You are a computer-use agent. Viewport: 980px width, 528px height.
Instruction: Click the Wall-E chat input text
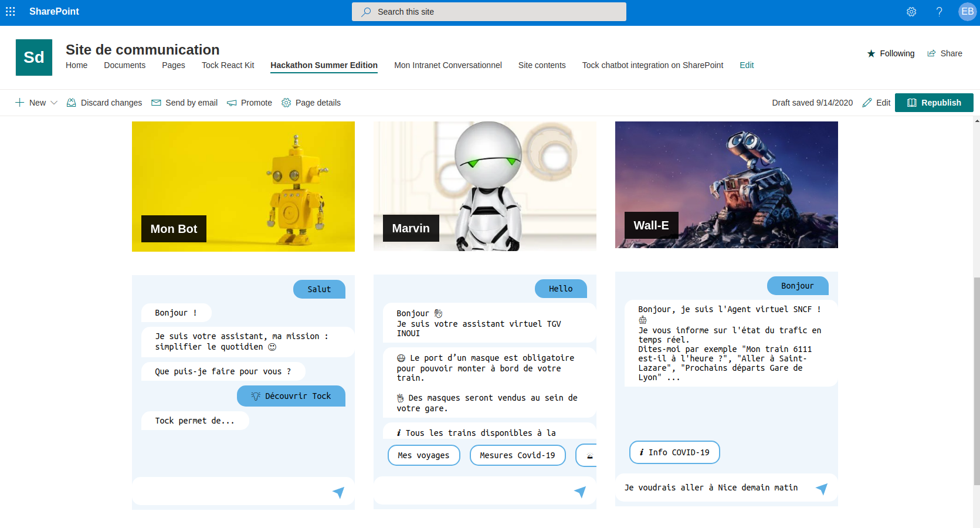tap(711, 488)
